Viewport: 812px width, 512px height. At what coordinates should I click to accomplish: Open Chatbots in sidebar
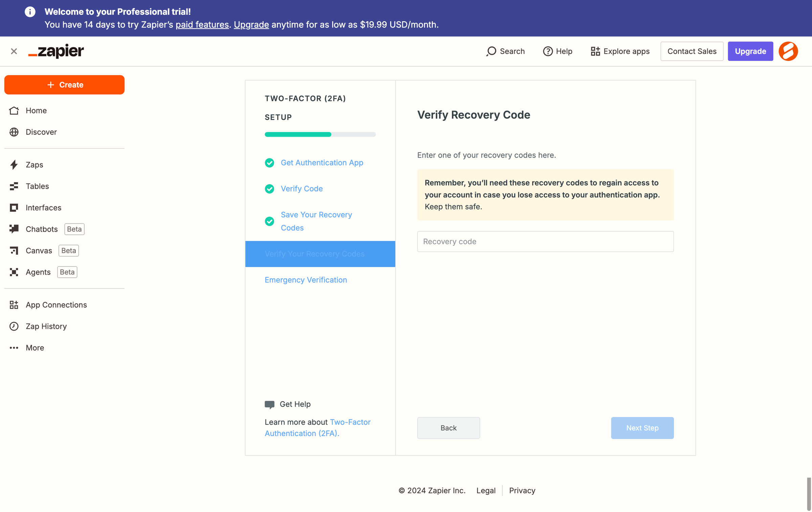(x=64, y=229)
